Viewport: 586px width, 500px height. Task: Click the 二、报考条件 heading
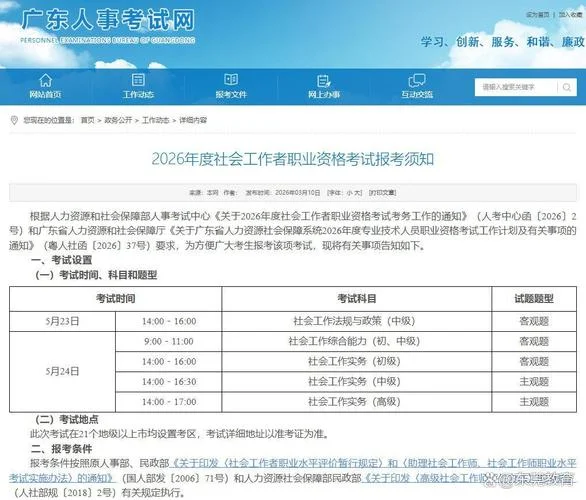click(x=61, y=449)
